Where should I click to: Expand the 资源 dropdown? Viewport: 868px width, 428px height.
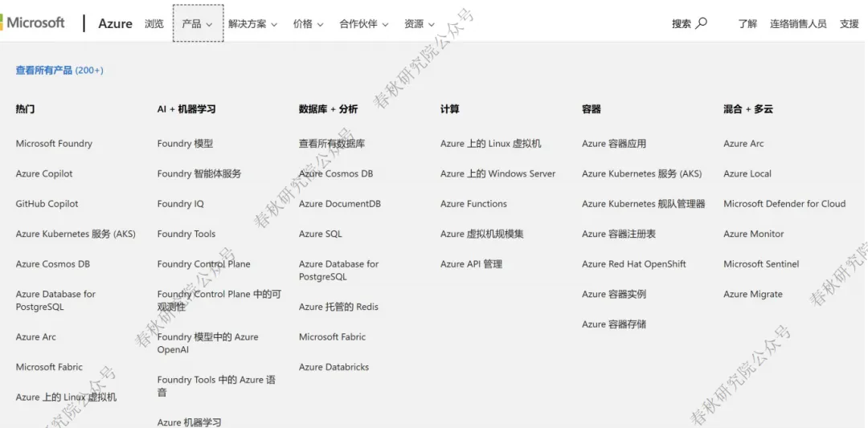point(419,24)
